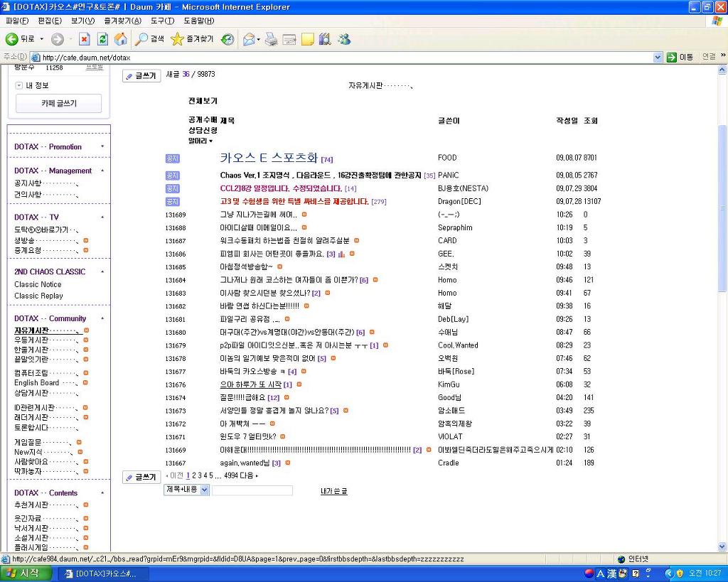Open the 편집(E) menu
Screen dimensions: 728x582
click(50, 21)
